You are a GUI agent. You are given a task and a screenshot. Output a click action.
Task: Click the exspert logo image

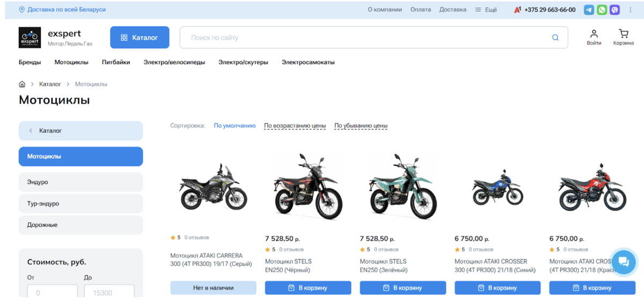(x=30, y=38)
